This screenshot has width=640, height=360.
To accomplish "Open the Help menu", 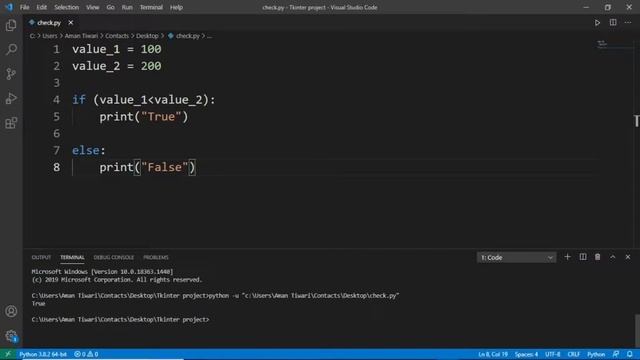I will [x=176, y=7].
